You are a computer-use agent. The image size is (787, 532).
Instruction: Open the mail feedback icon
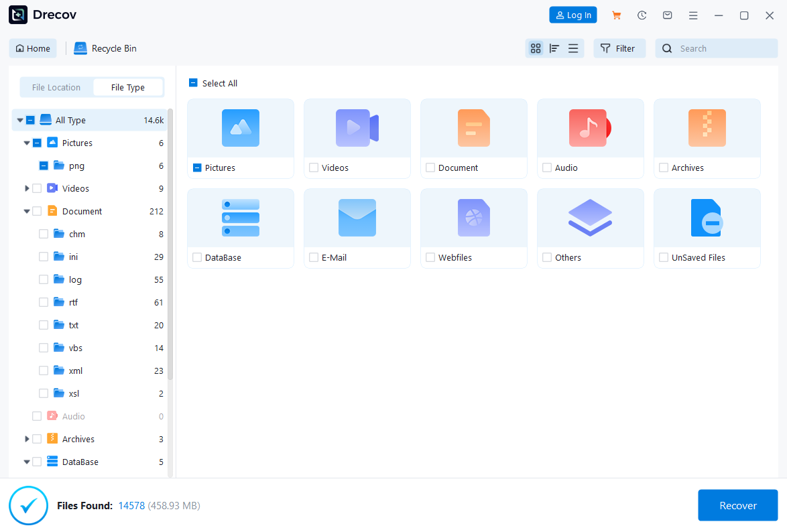click(x=667, y=15)
